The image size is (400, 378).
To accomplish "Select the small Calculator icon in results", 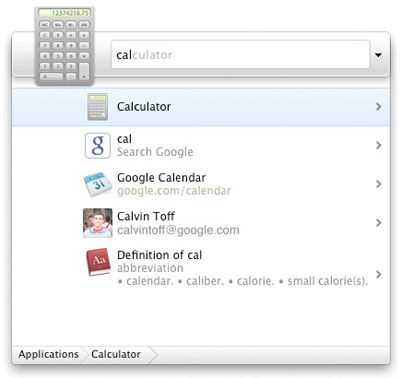I will 98,107.
